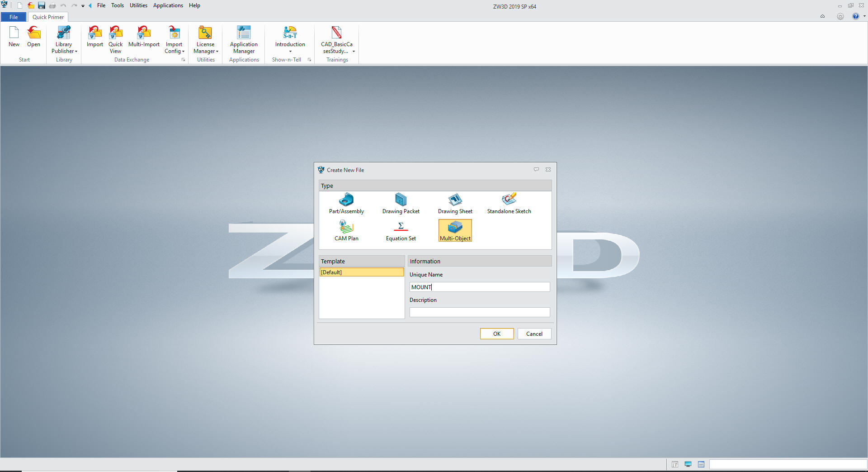
Task: Open the Applications menu
Action: click(x=168, y=5)
